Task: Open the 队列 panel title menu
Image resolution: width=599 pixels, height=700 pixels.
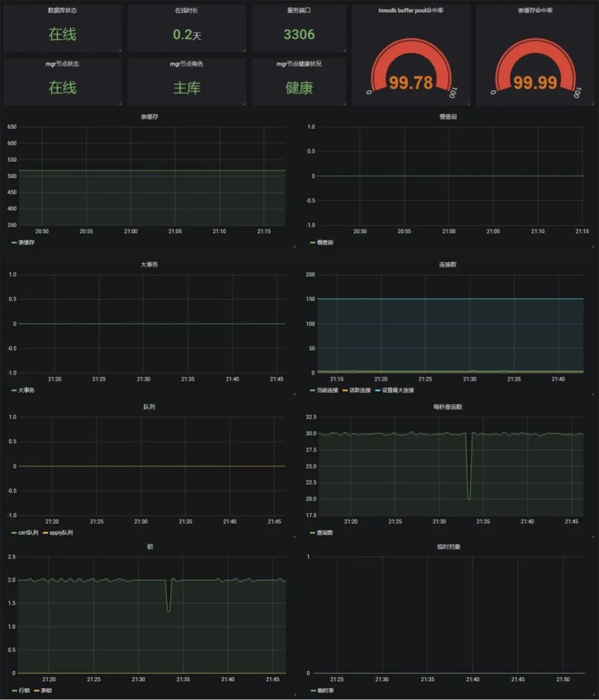Action: tap(149, 407)
